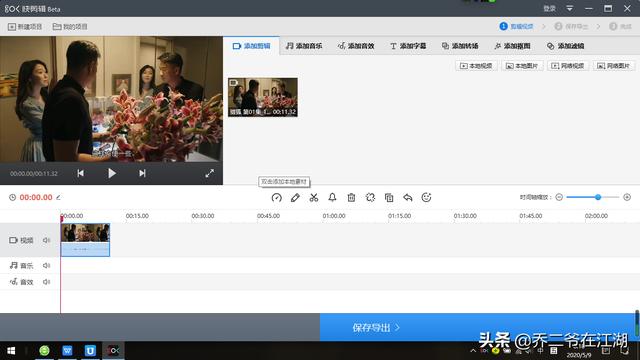The width and height of the screenshot is (640, 360).
Task: Click the red 00:00.00 timecode
Action: coord(36,198)
